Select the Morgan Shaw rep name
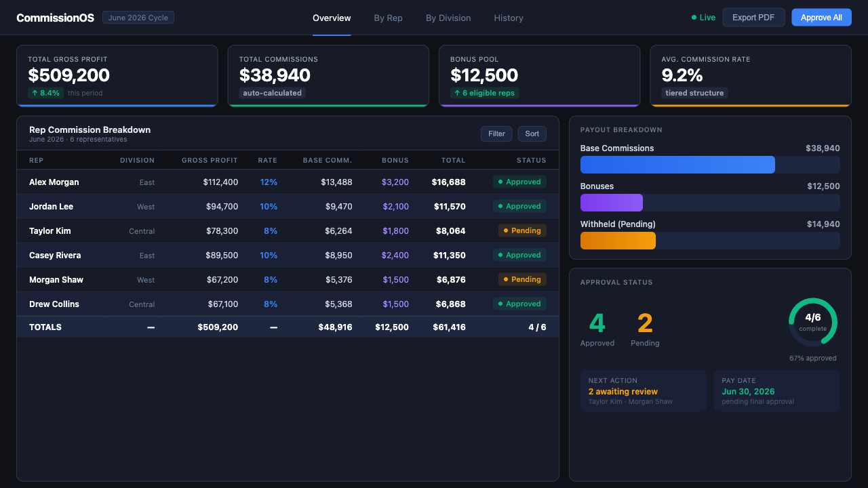The image size is (868, 488). click(56, 279)
